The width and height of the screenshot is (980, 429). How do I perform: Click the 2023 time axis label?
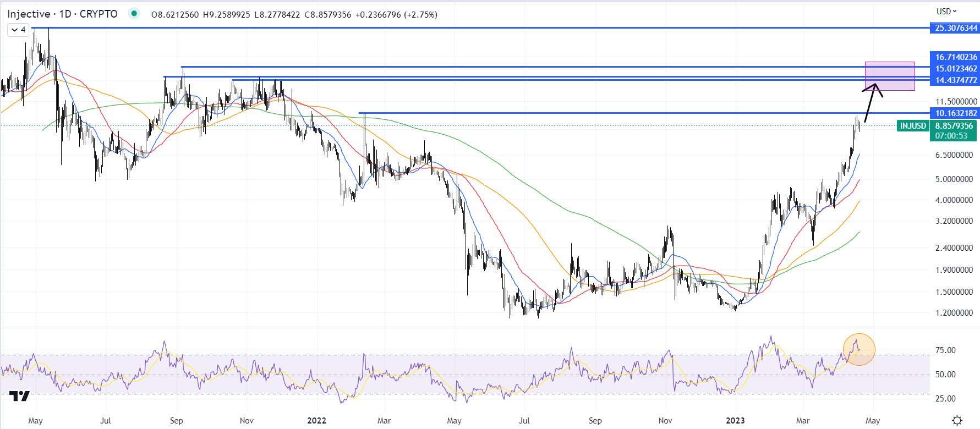[x=735, y=421]
